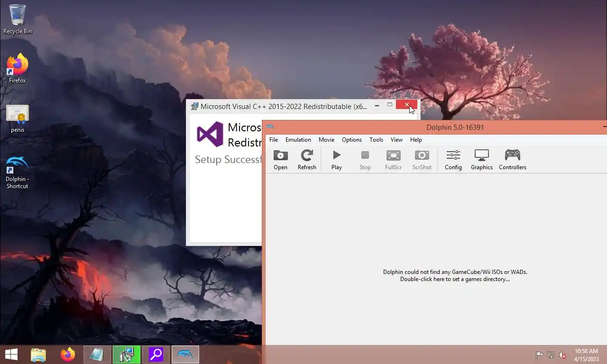The height and width of the screenshot is (364, 607).
Task: Click the network tray icon
Action: [551, 355]
